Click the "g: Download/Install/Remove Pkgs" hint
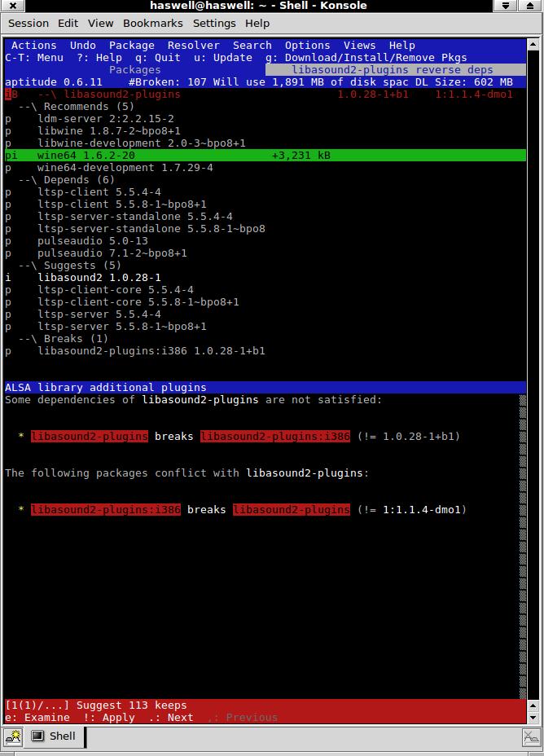544x756 pixels. (x=366, y=57)
